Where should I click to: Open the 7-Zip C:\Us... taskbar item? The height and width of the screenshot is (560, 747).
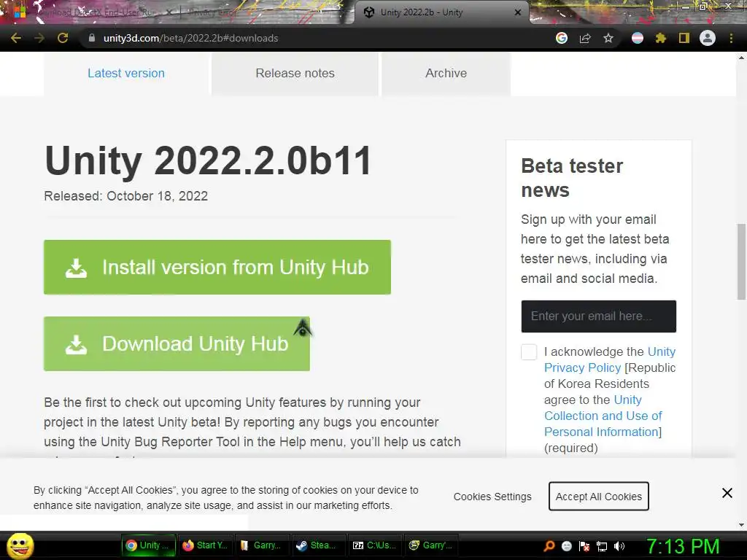pyautogui.click(x=374, y=545)
